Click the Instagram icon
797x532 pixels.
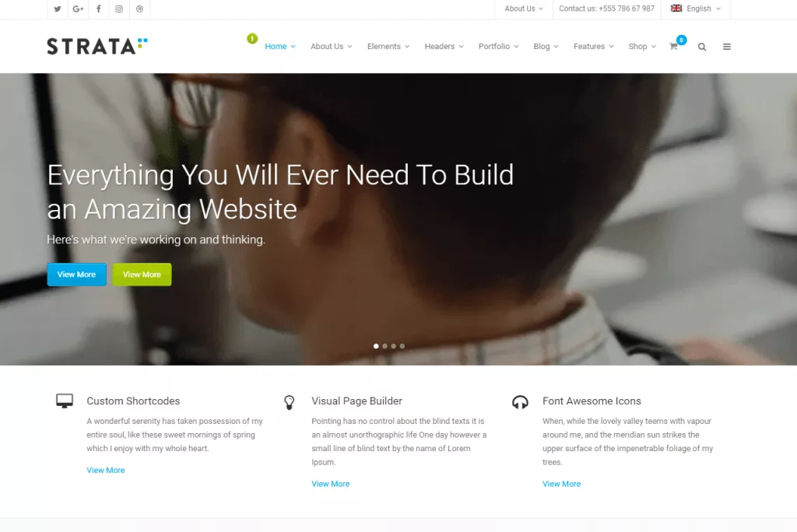click(119, 9)
